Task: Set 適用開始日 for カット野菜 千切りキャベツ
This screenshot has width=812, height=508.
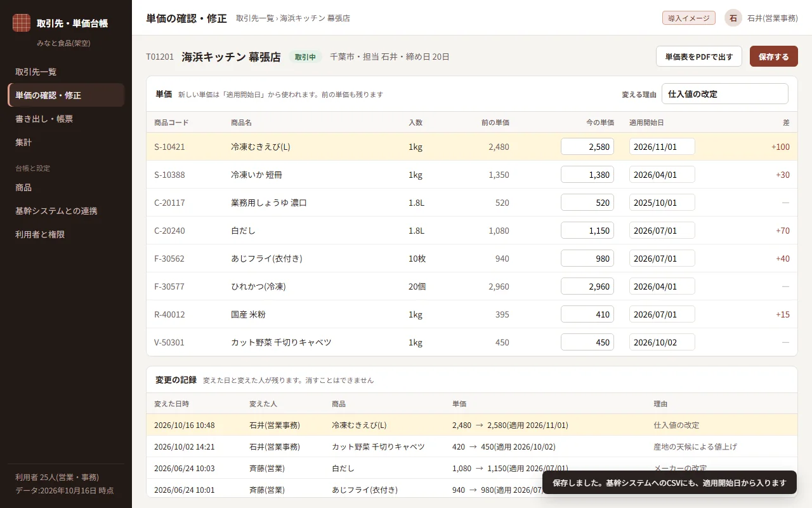Action: pos(662,342)
